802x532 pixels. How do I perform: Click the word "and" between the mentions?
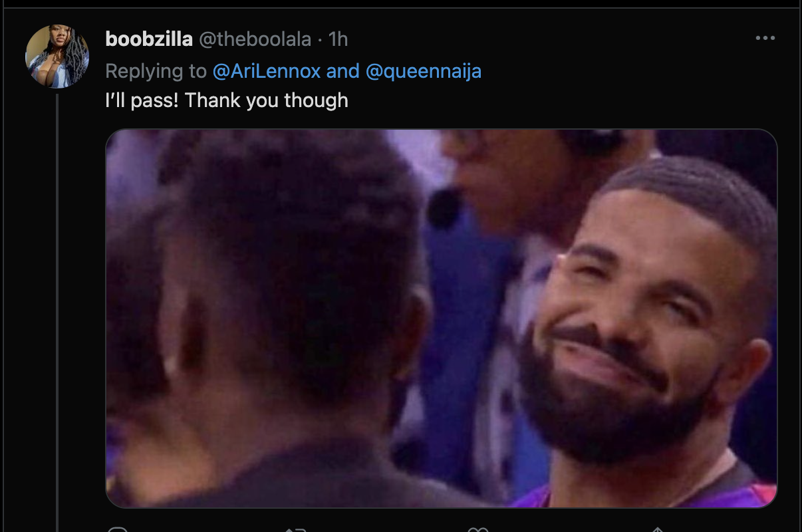[343, 71]
